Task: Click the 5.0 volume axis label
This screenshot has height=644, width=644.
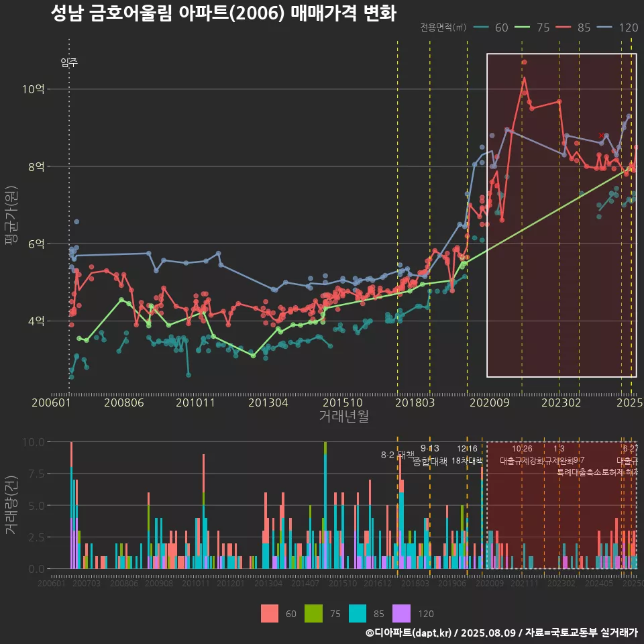Action: 36,506
